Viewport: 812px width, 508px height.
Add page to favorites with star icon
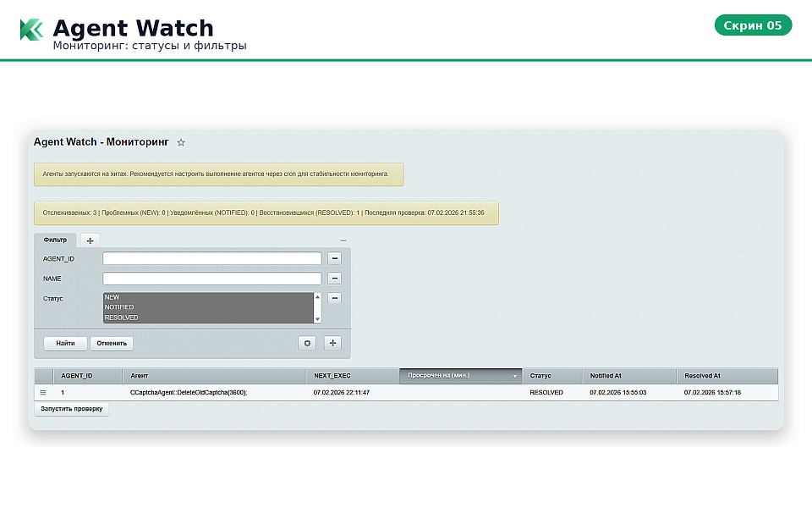coord(181,142)
